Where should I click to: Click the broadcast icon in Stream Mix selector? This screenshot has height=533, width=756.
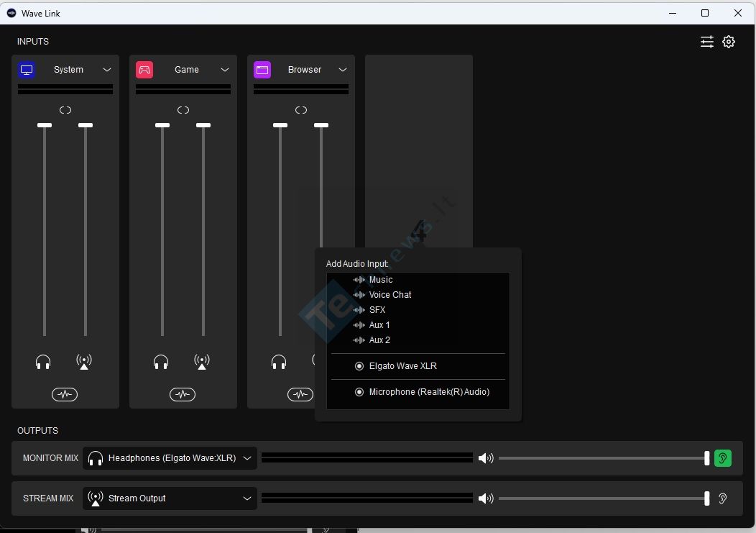click(x=96, y=498)
